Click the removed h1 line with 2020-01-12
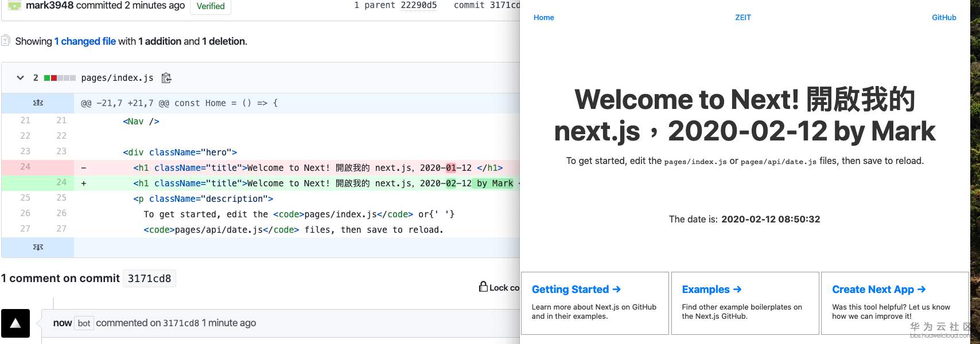The image size is (980, 344). click(x=297, y=167)
